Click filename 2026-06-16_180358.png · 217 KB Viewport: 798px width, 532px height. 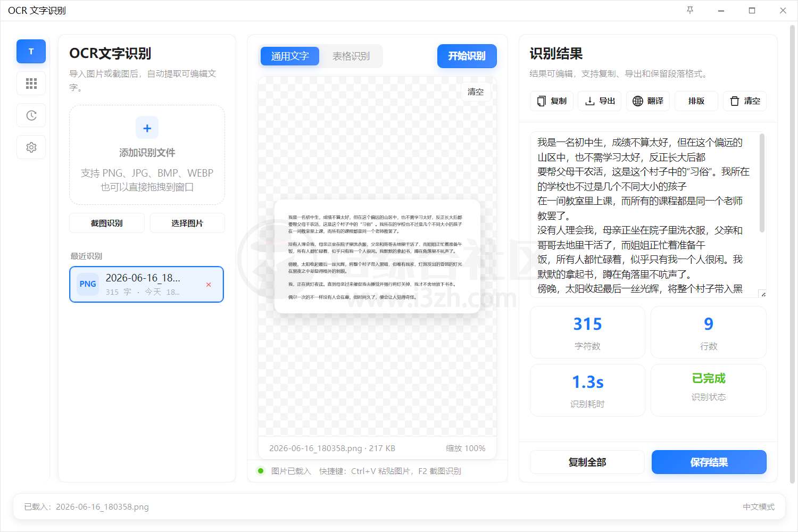[x=332, y=448]
